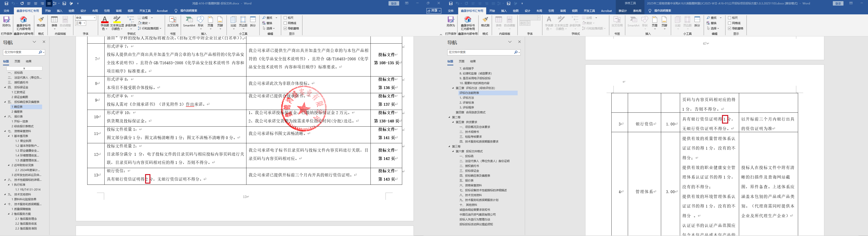Open 行和段落间距 spacing dropdown in 鸿盛 window
Viewport: 868px width, 236px height.
tap(160, 28)
